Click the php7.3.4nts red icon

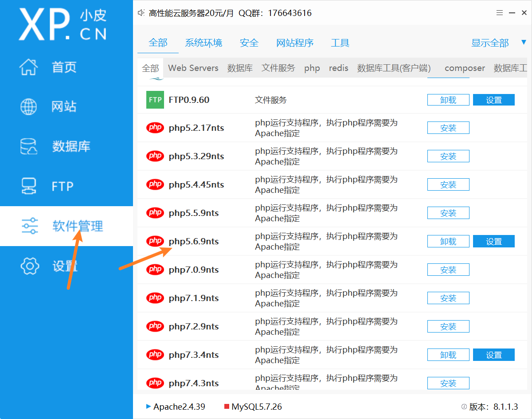tap(155, 355)
